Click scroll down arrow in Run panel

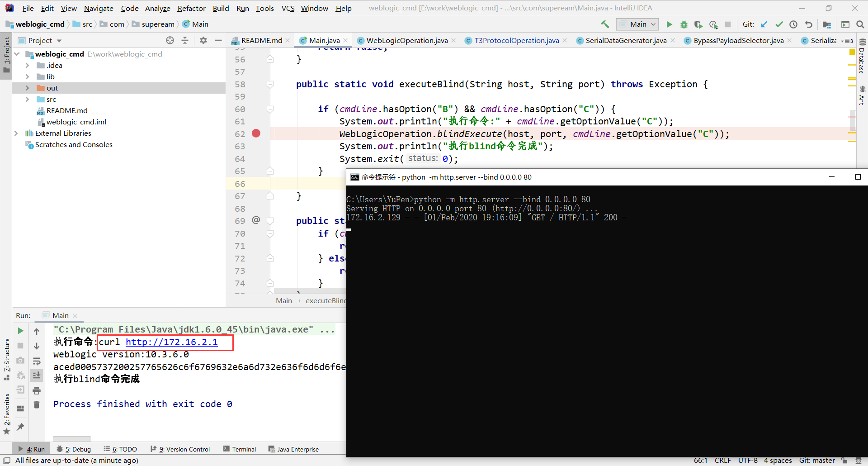coord(37,346)
